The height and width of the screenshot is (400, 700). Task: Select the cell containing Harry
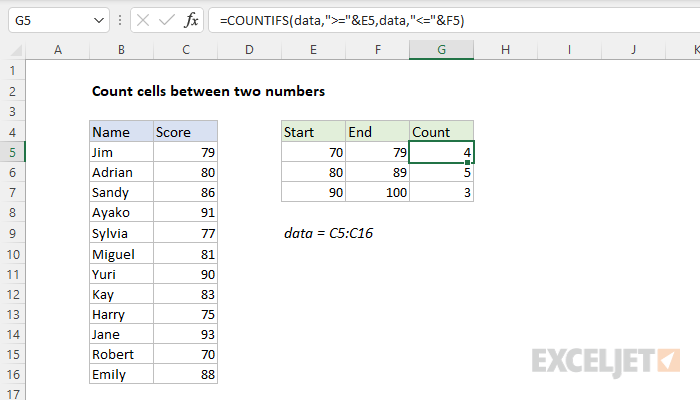click(121, 314)
